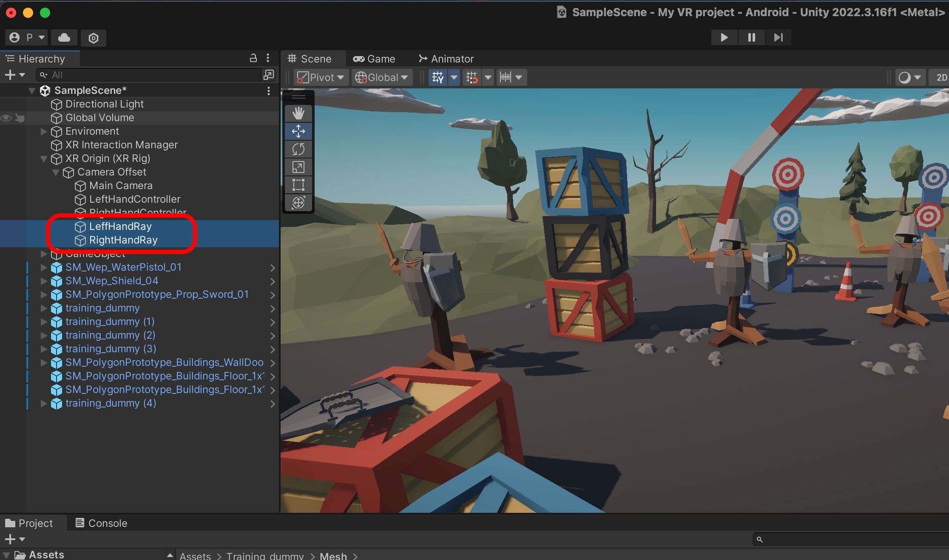Select the Hand view tool
Image resolution: width=949 pixels, height=560 pixels.
(x=298, y=113)
